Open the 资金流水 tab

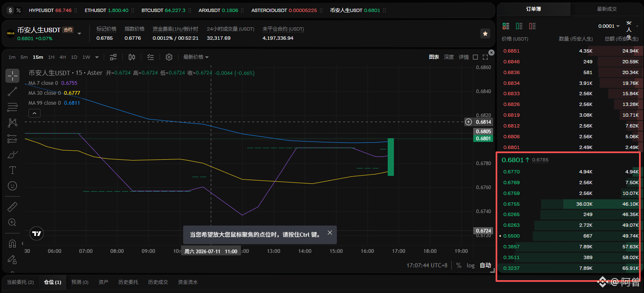coord(188,282)
